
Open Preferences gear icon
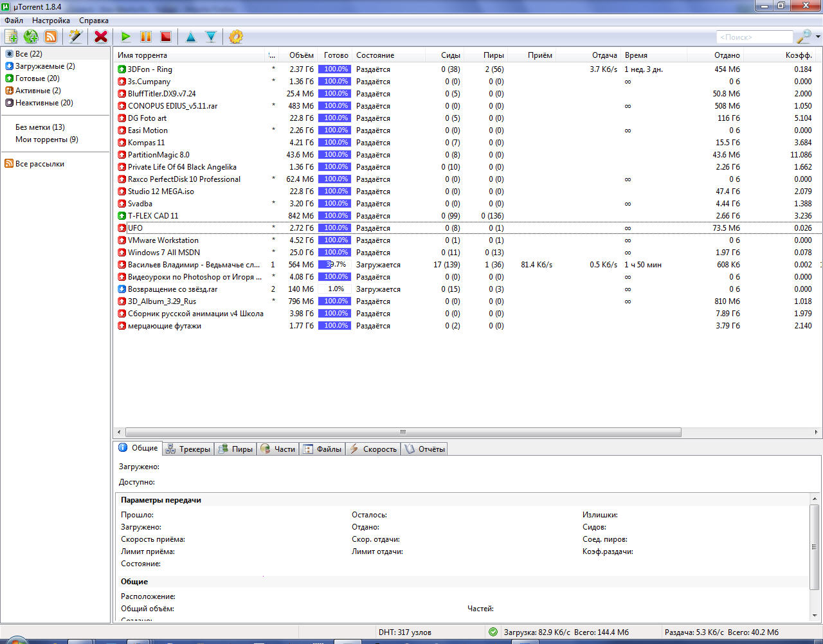coord(236,37)
